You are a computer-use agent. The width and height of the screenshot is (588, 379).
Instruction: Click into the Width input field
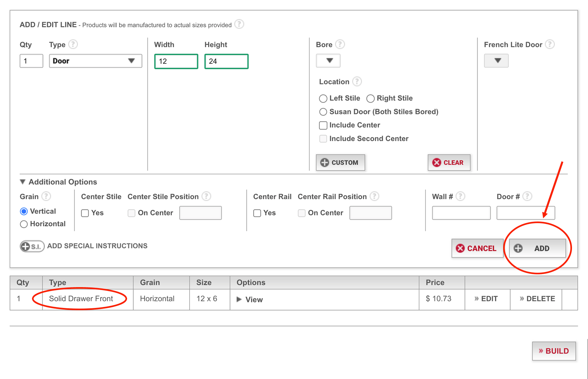(176, 61)
